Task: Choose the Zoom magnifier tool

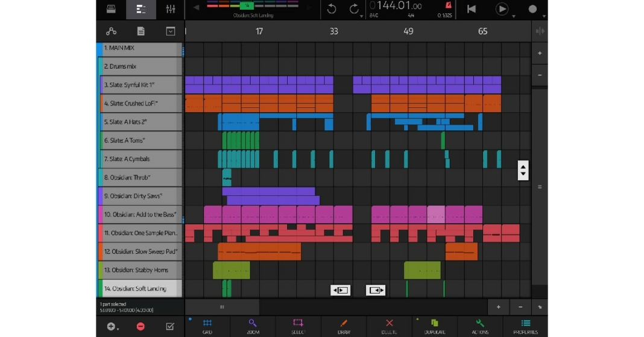Action: pyautogui.click(x=253, y=326)
